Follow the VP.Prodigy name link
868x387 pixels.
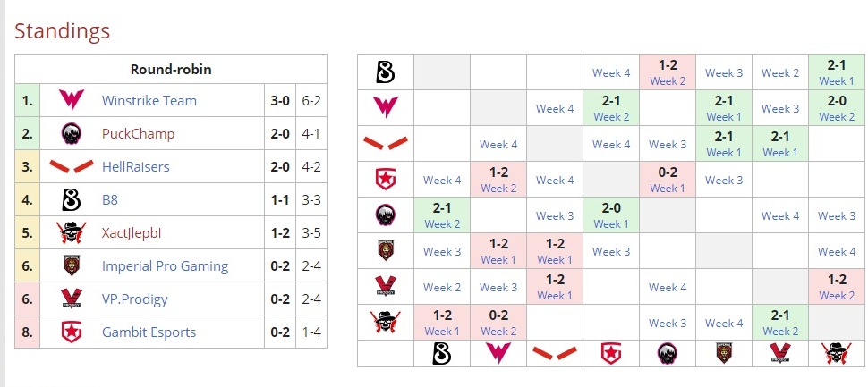(134, 299)
